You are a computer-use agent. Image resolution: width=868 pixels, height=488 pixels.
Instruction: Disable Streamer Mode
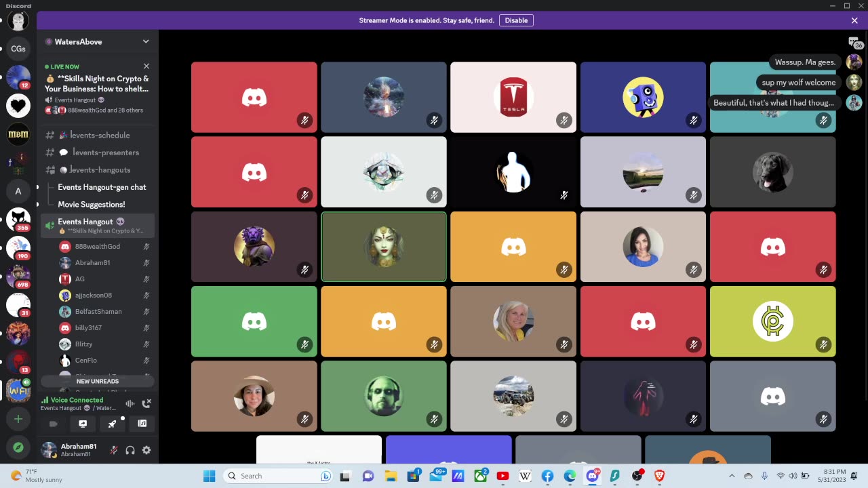(x=516, y=20)
